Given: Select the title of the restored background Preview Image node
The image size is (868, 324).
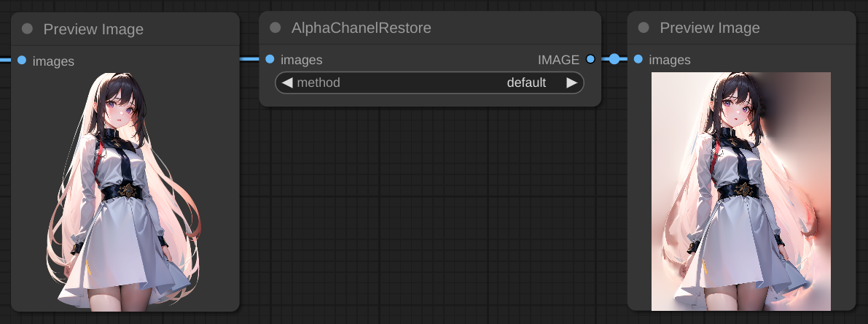Looking at the screenshot, I should coord(710,28).
